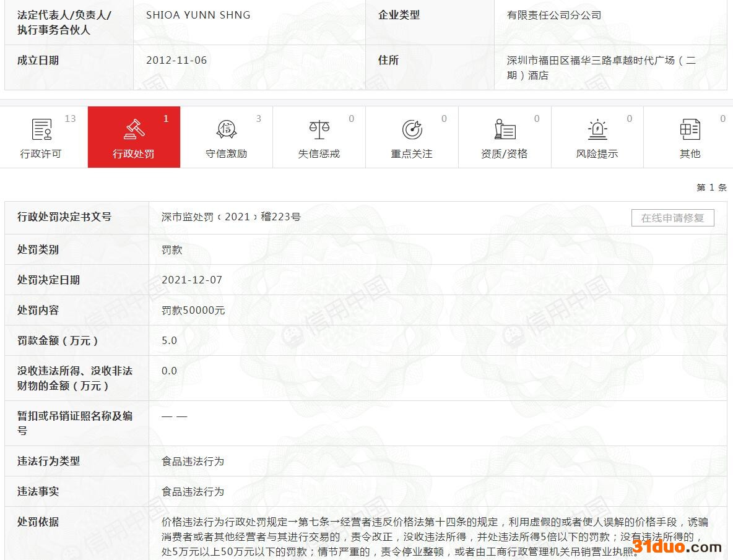This screenshot has height=560, width=733.
Task: Click the penalty decision date 2021-12-07
Action: pos(192,280)
